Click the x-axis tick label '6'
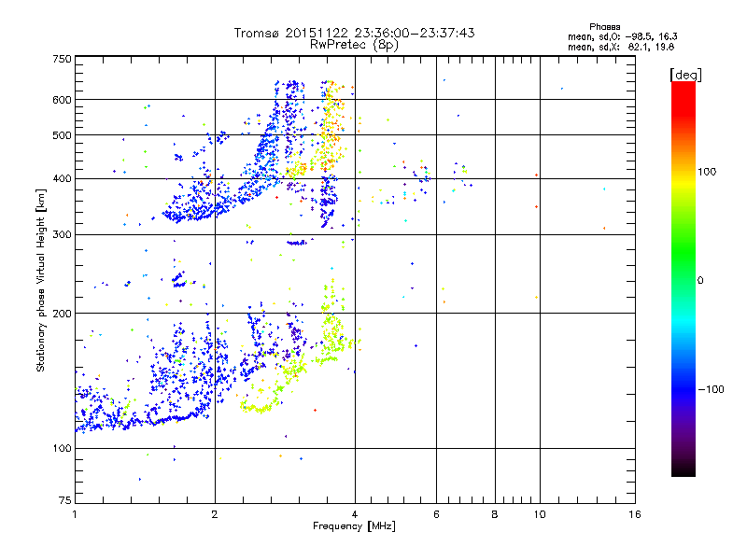The height and width of the screenshot is (560, 747). pyautogui.click(x=436, y=514)
